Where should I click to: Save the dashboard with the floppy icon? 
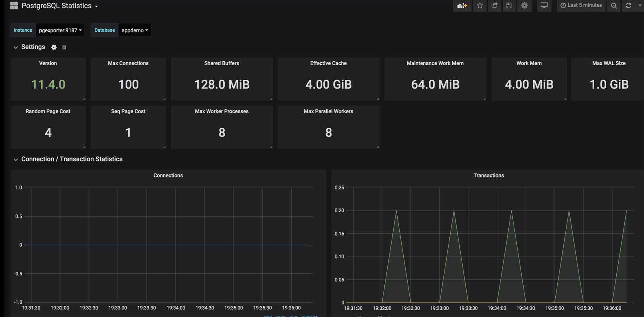coord(509,6)
